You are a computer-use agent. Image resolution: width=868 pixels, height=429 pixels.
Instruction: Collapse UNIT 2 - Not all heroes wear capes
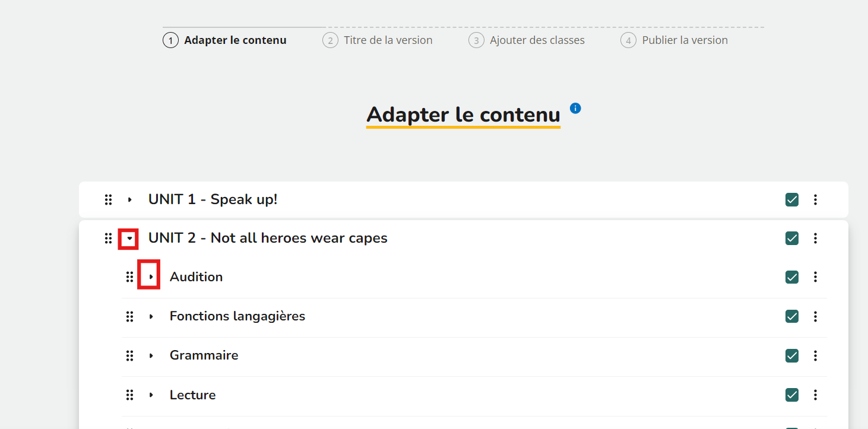(x=129, y=239)
